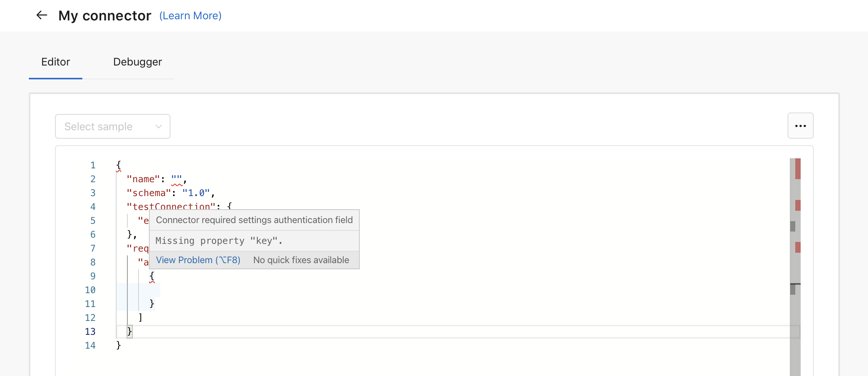Viewport: 868px width, 376px height.
Task: Open the Learn More link
Action: coord(190,15)
